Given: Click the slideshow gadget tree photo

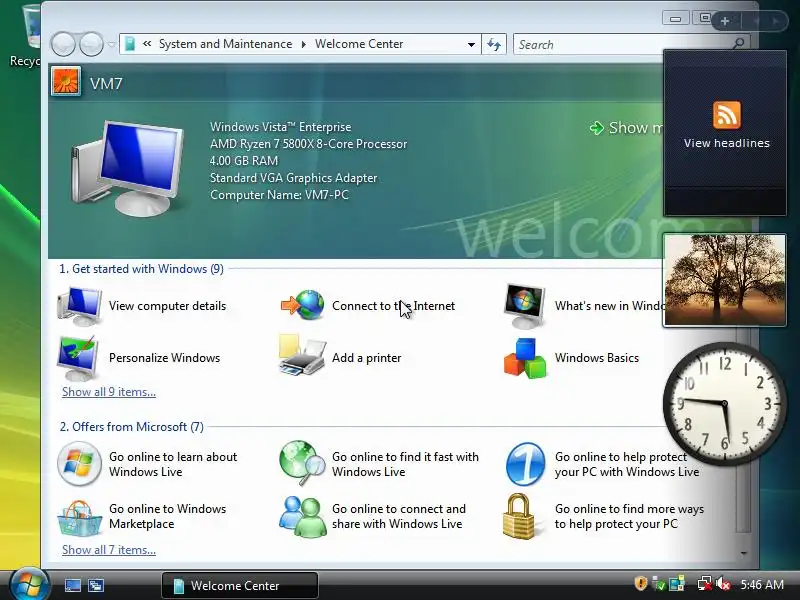Looking at the screenshot, I should tap(724, 280).
